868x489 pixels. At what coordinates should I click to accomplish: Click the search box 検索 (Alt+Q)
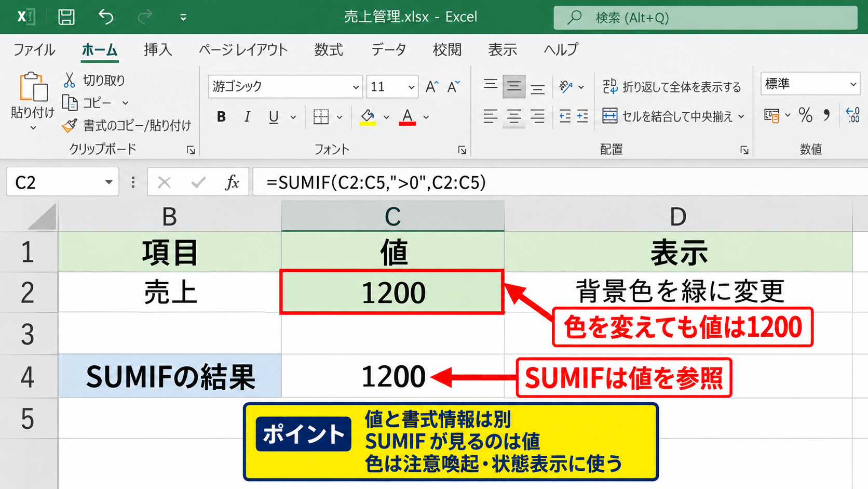[x=706, y=18]
